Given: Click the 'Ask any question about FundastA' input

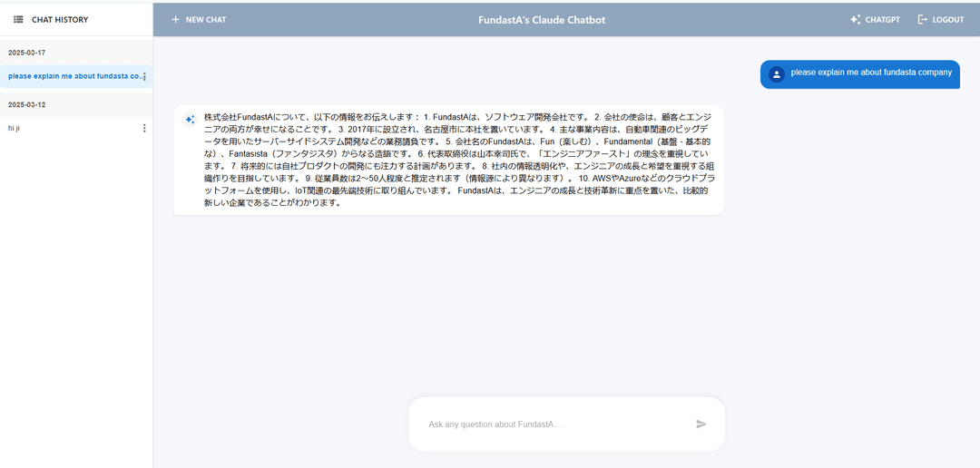Looking at the screenshot, I should point(556,424).
